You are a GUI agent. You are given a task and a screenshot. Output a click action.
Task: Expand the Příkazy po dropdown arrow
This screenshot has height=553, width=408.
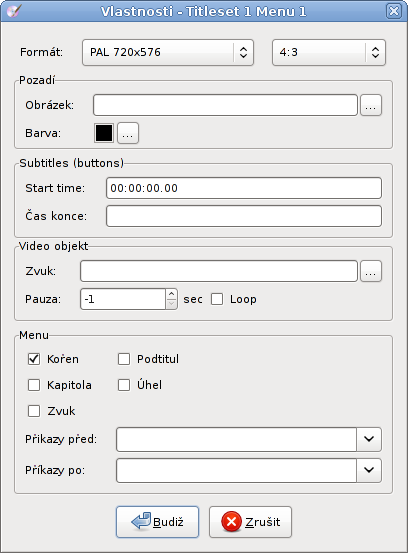pyautogui.click(x=369, y=470)
